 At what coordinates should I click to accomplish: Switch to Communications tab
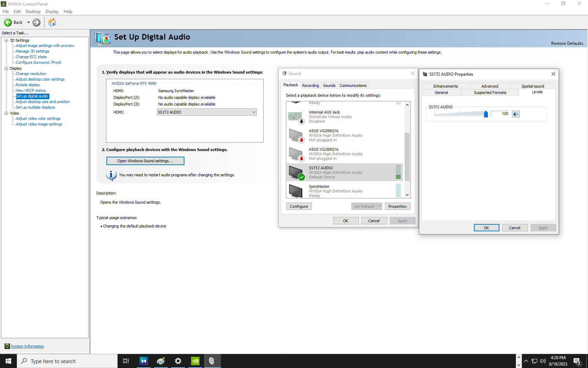(353, 86)
